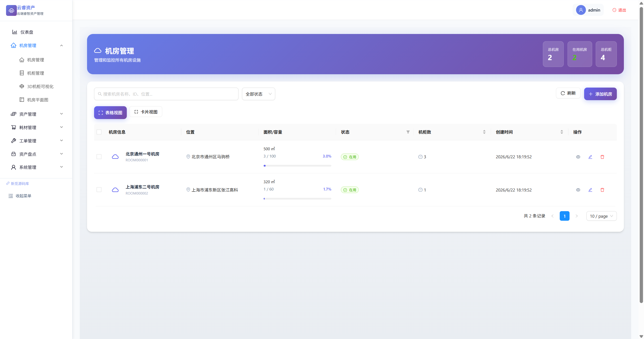
Task: Check the row for 北京通州一号机房
Action: point(99,157)
